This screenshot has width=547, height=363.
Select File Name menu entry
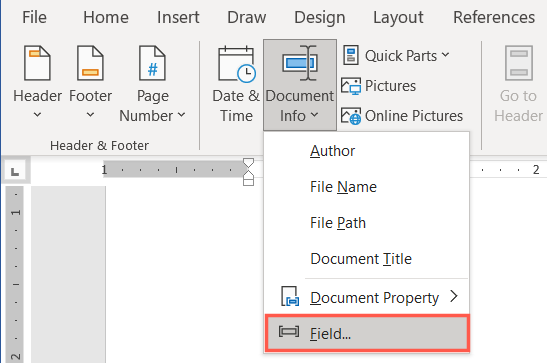click(x=366, y=187)
